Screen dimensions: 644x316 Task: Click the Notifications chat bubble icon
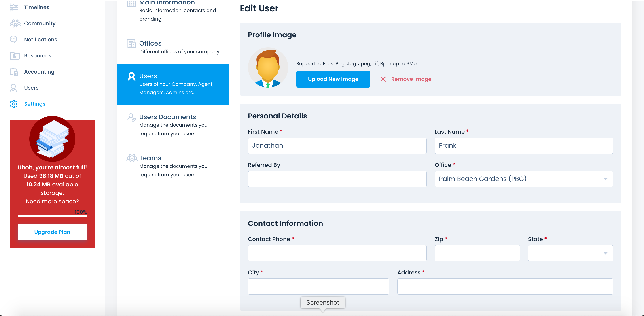click(13, 40)
